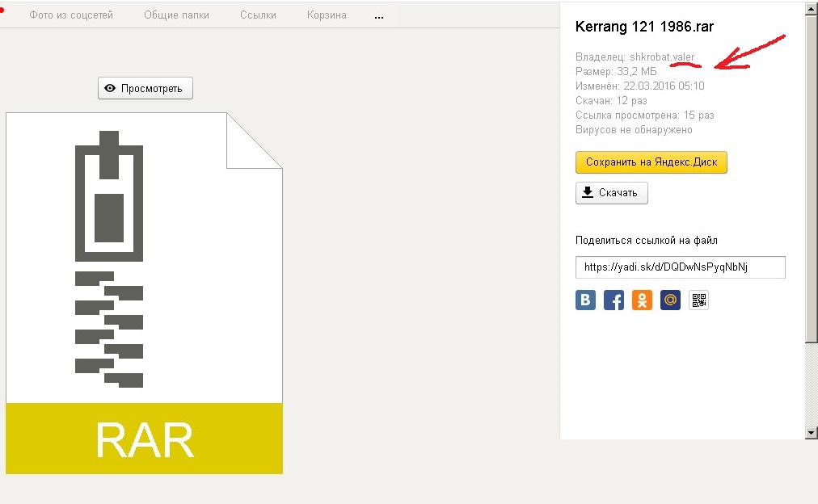Click the Скачан: 12 раз line
This screenshot has width=818, height=504.
point(611,101)
